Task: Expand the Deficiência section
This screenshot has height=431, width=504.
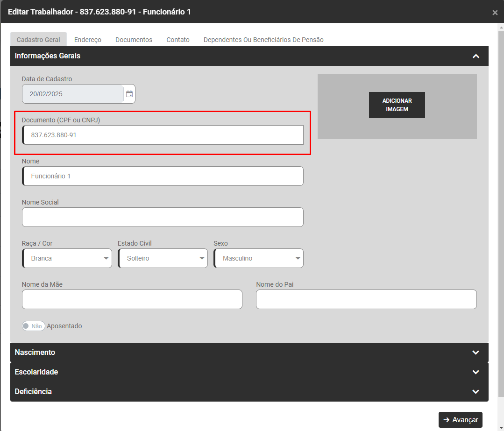Action: (x=476, y=392)
